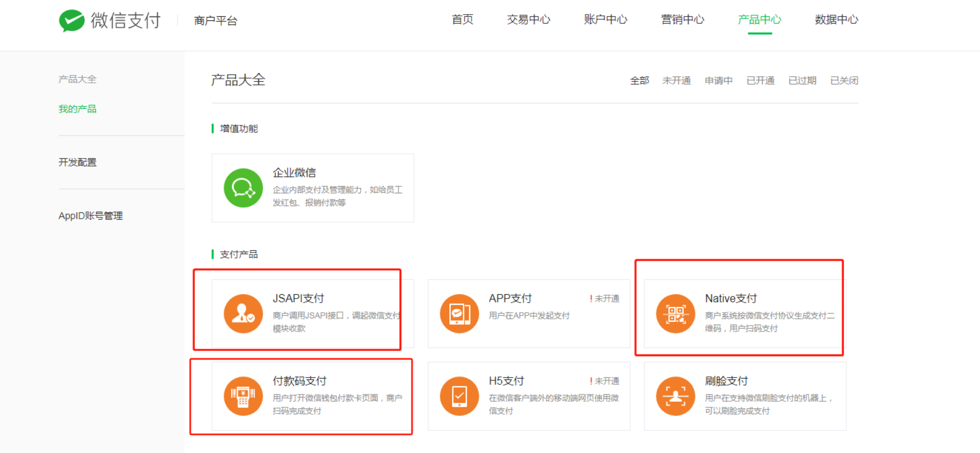The image size is (980, 453).
Task: Click the Native支付 card description text
Action: coord(770,322)
